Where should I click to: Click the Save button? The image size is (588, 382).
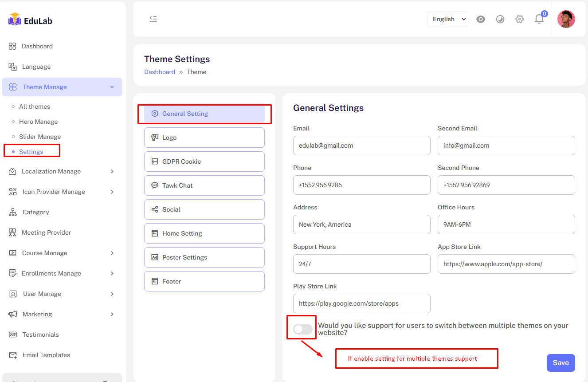pyautogui.click(x=561, y=363)
